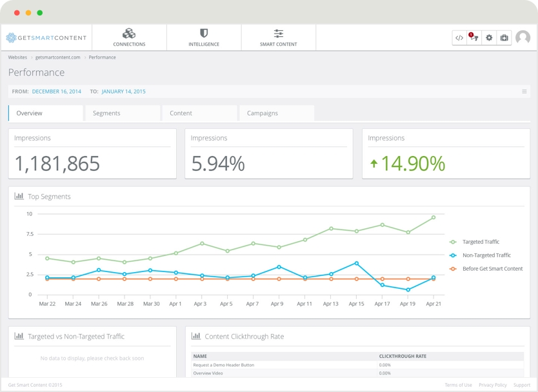538x392 pixels.
Task: Click the Content Clickthrough Rate chart icon
Action: (x=196, y=336)
